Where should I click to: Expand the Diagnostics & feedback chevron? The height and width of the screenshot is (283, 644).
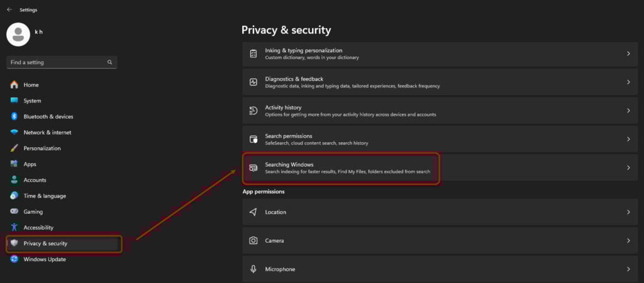(x=628, y=82)
